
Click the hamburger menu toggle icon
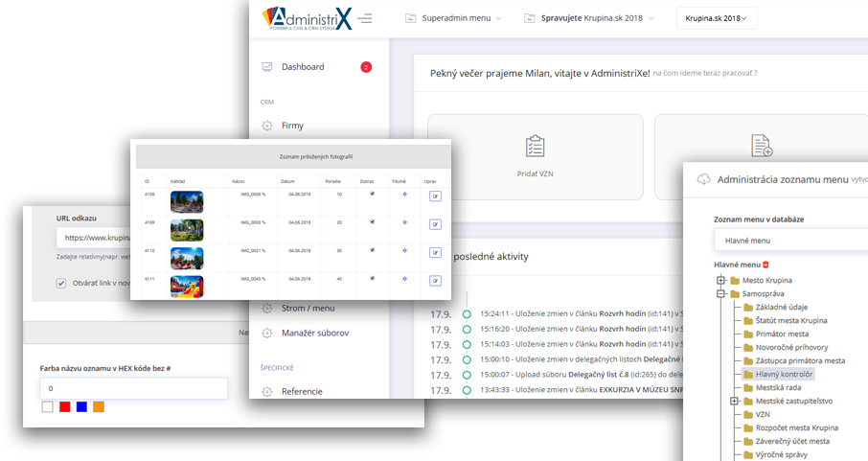(x=365, y=18)
